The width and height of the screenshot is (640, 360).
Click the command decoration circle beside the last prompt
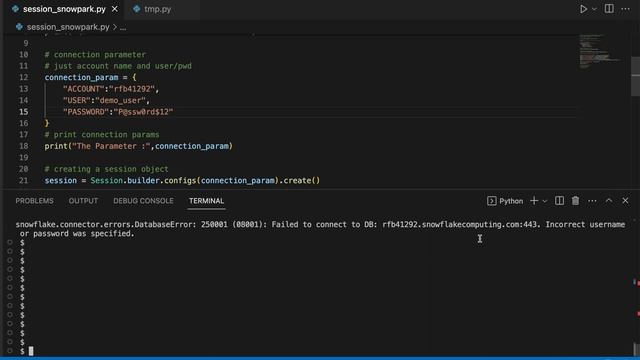pos(10,351)
